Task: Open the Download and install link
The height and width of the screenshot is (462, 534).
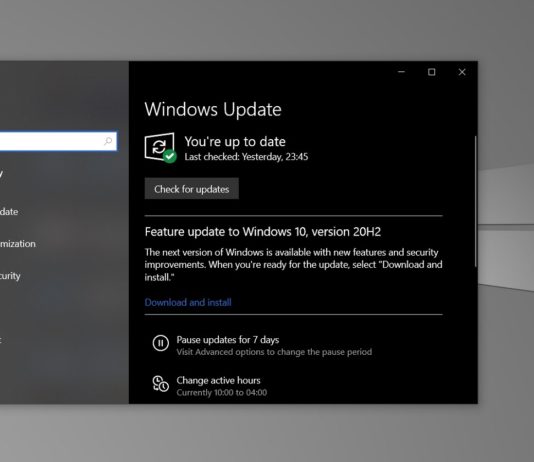Action: (188, 302)
